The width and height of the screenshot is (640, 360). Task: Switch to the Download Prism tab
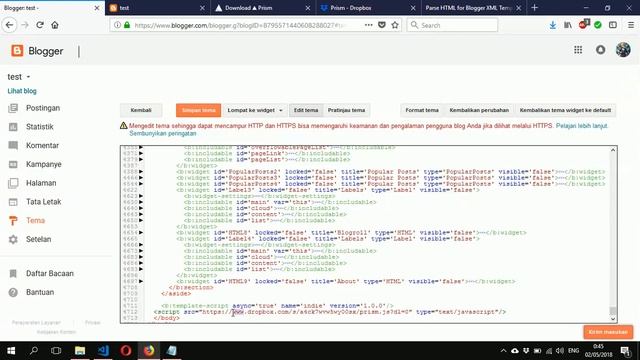(262, 8)
